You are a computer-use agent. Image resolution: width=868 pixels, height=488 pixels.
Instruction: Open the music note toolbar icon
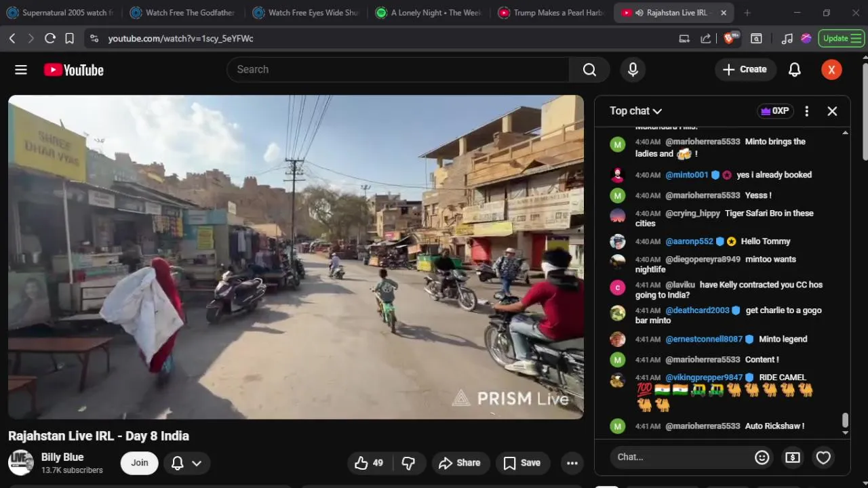(x=787, y=39)
